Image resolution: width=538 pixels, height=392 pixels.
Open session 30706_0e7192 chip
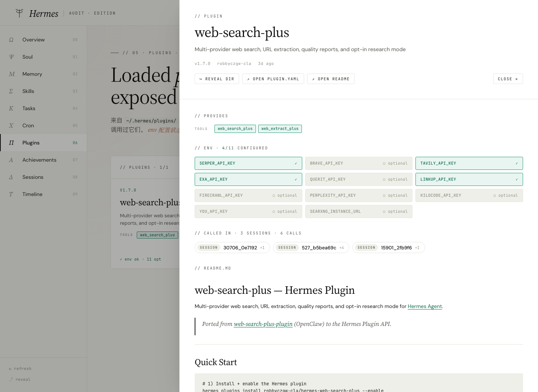pyautogui.click(x=232, y=248)
